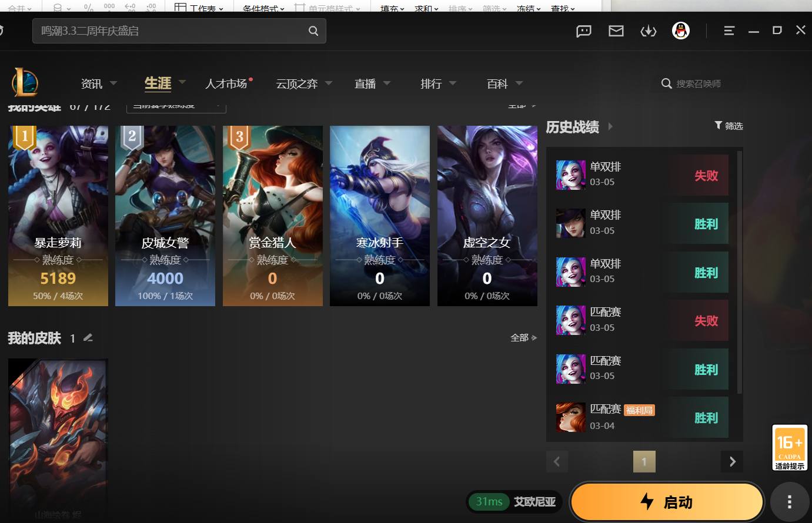Click 全部 to view all skins
The image size is (812, 523).
524,337
